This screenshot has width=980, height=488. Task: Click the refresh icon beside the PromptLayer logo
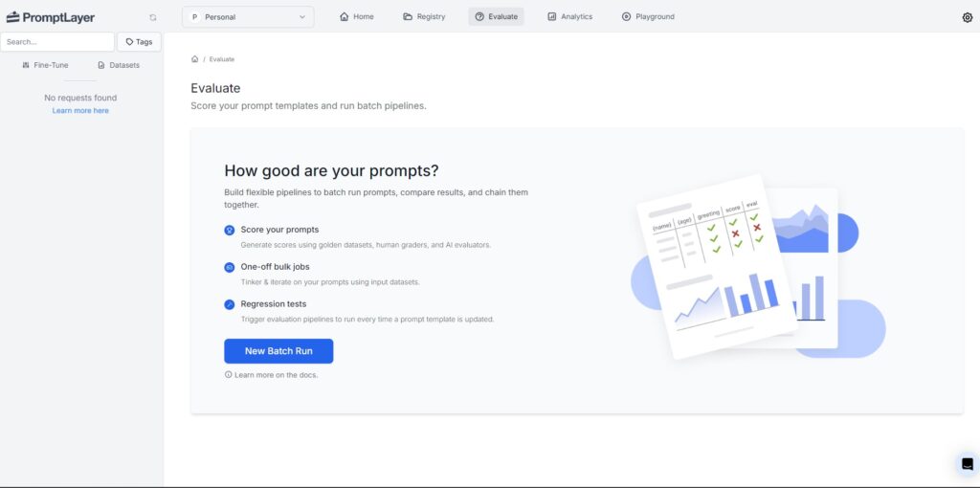pos(153,17)
